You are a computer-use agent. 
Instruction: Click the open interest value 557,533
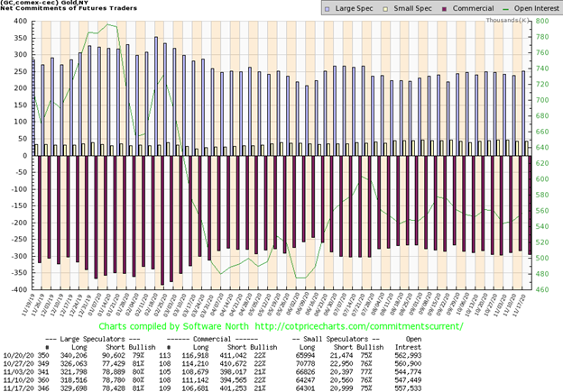click(408, 388)
